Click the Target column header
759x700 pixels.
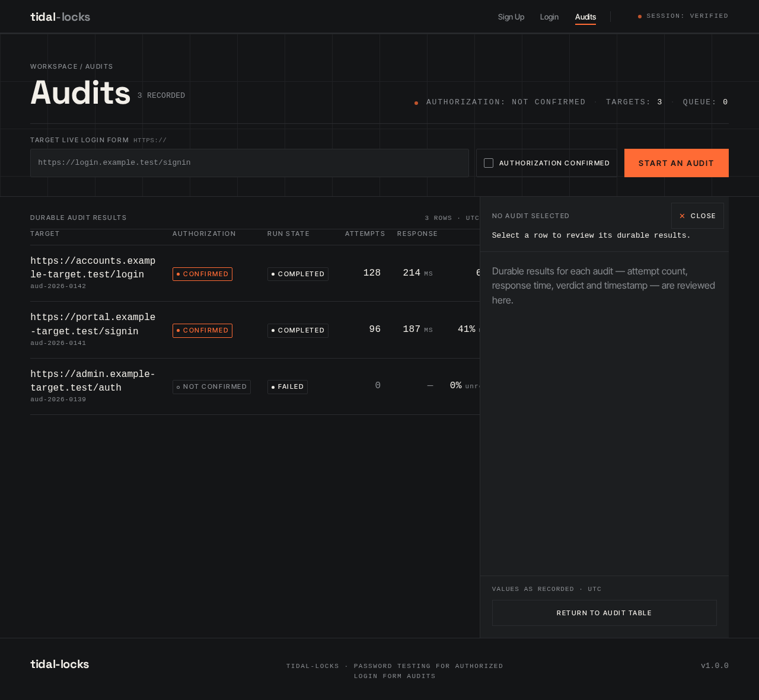[45, 234]
